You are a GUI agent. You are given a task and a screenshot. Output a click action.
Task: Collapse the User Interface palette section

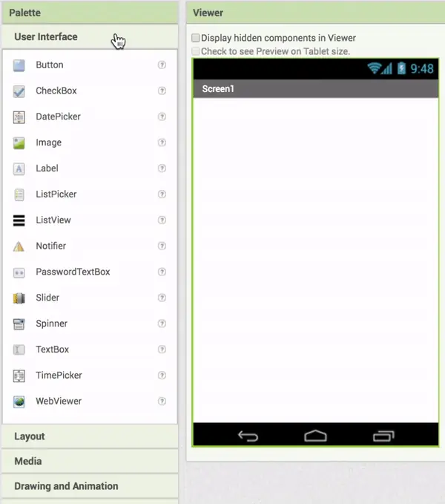[x=90, y=37]
